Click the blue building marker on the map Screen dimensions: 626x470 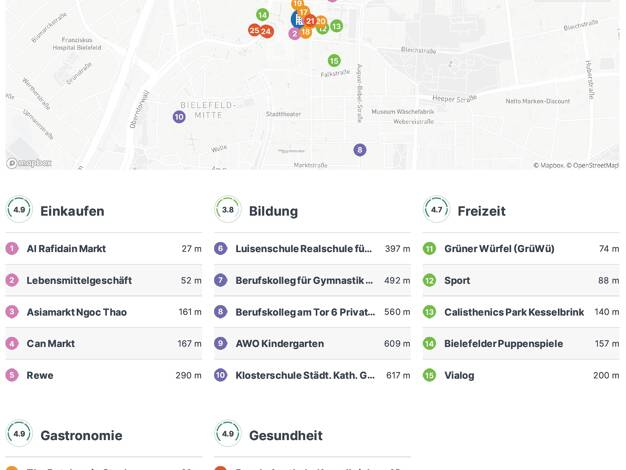click(x=297, y=20)
